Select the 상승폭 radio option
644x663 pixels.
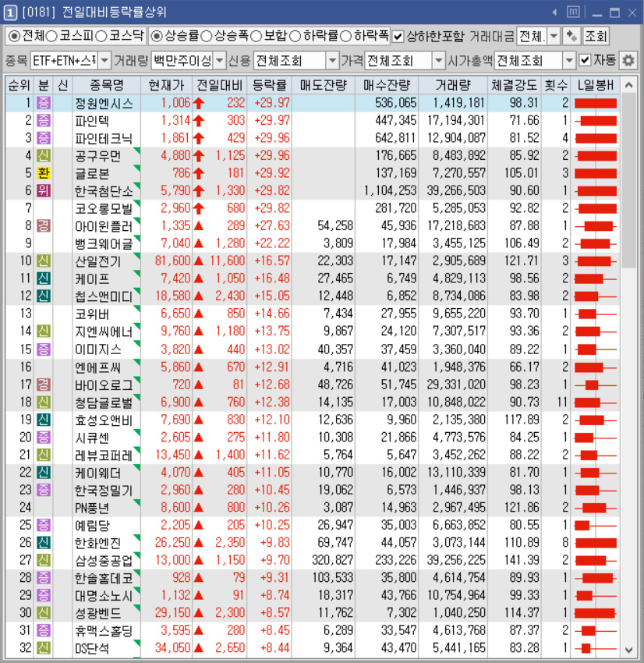pyautogui.click(x=206, y=37)
